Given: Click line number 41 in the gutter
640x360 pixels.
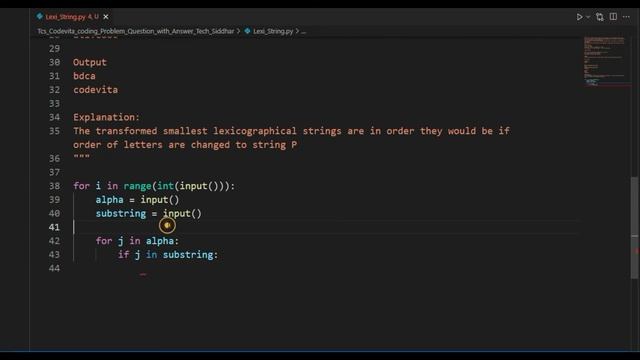Looking at the screenshot, I should (54, 227).
